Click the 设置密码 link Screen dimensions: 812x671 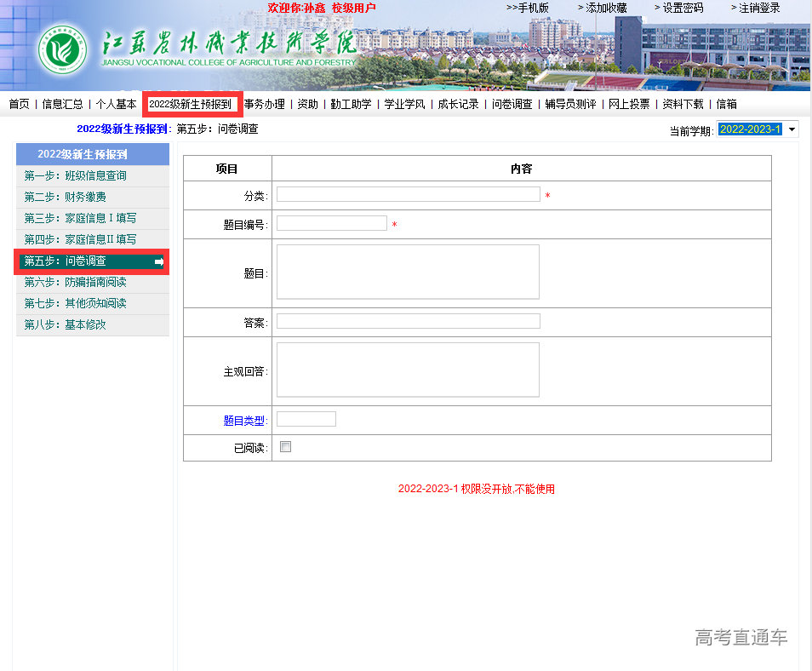tap(682, 8)
